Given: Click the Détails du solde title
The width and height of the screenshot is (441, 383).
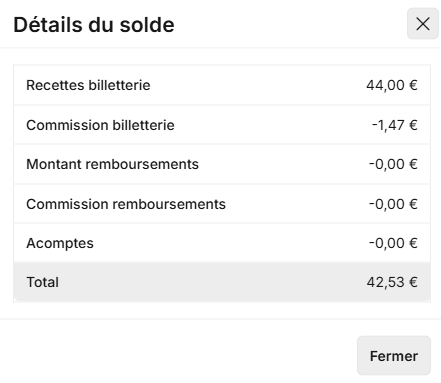Looking at the screenshot, I should click(94, 25).
